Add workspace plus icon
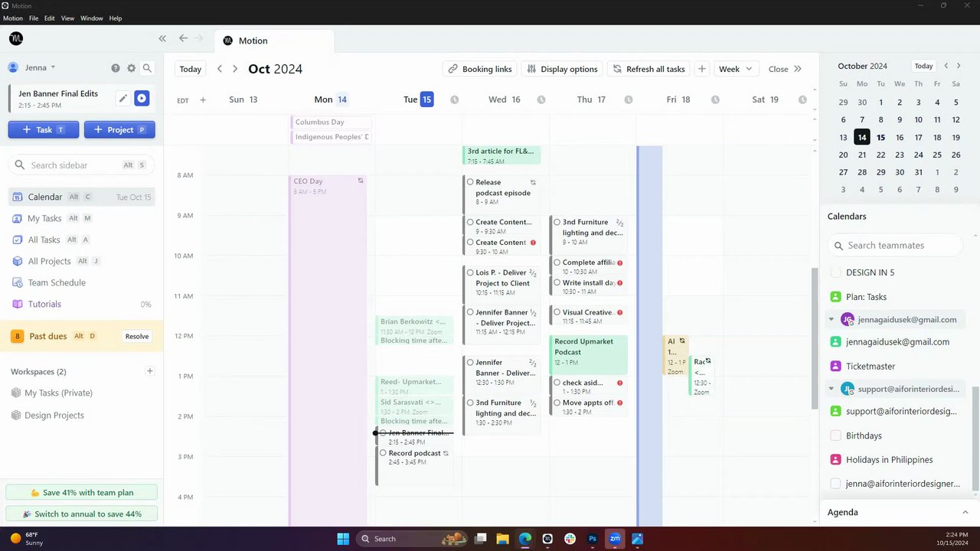 150,371
